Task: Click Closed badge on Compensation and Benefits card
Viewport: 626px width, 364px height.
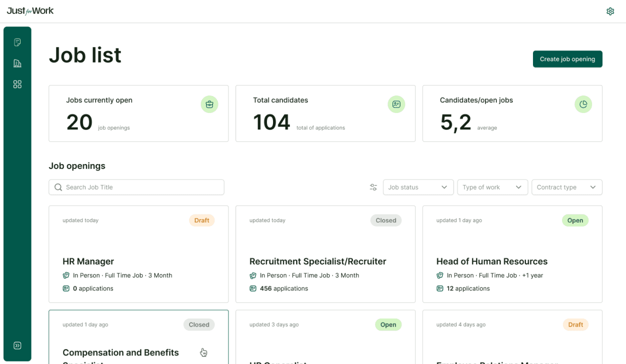Action: [199, 325]
